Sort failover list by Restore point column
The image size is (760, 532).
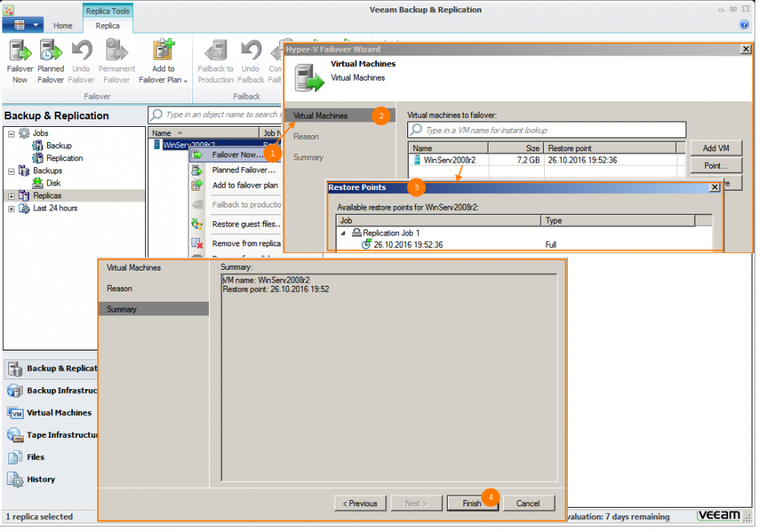point(610,148)
